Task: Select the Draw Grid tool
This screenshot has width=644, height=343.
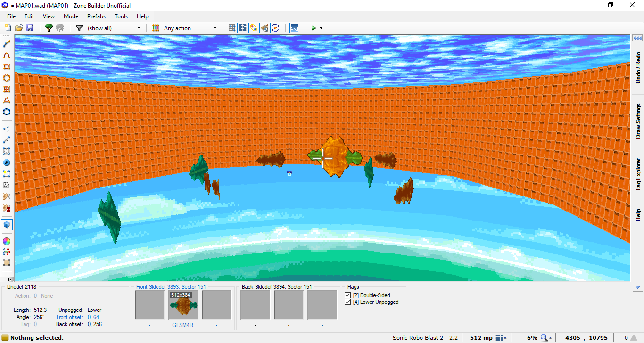Action: [x=7, y=89]
